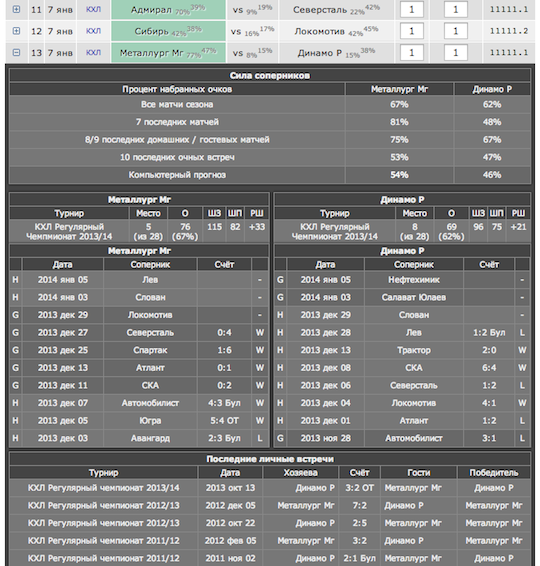Open КХЛ link in row 11
540x566 pixels.
93,9
